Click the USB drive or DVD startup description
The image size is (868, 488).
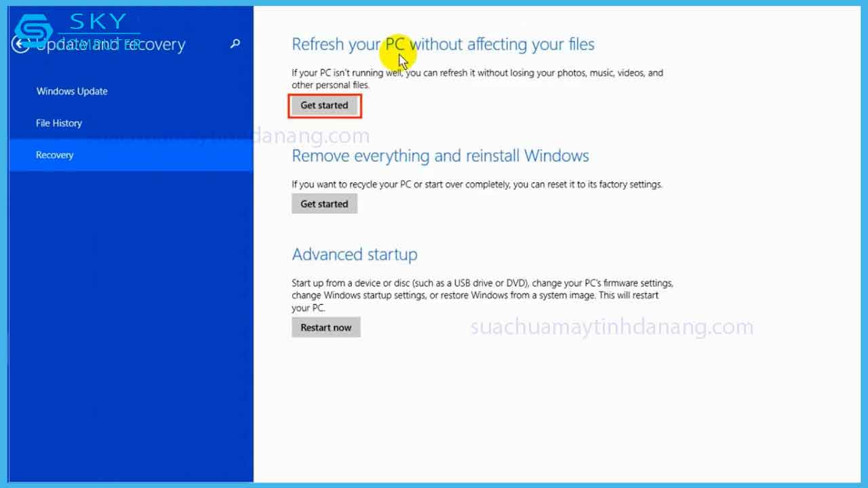(x=481, y=295)
